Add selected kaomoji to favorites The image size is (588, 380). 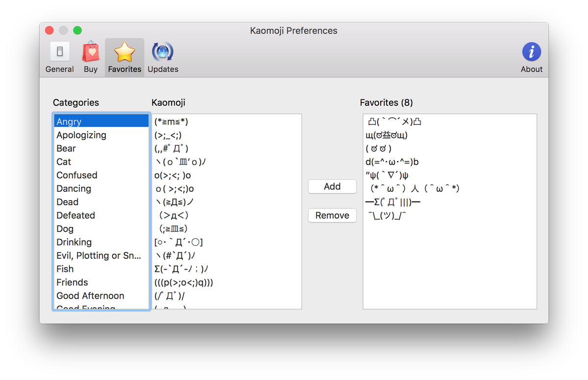tap(332, 186)
